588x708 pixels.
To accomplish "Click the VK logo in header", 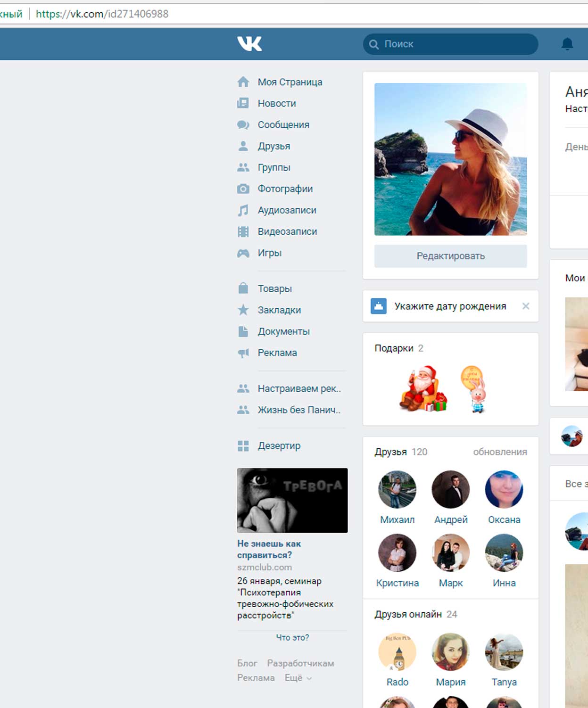I will [x=249, y=44].
